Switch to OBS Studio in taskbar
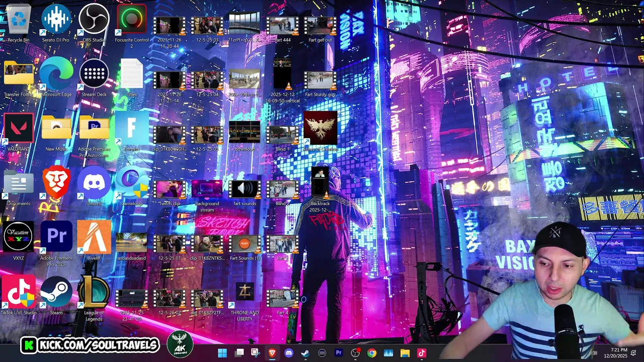The height and width of the screenshot is (362, 644). (x=355, y=353)
